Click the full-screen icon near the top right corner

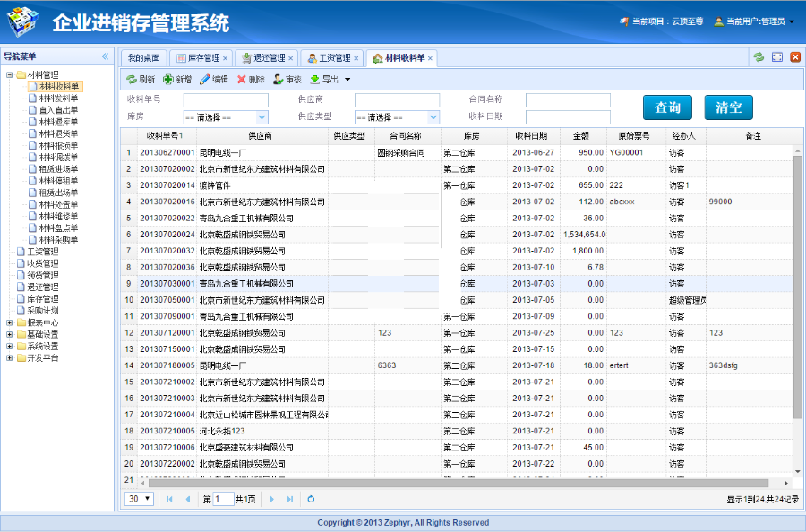[777, 56]
